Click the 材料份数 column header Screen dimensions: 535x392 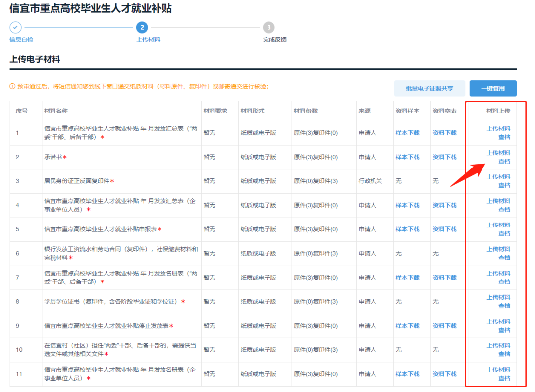click(305, 111)
